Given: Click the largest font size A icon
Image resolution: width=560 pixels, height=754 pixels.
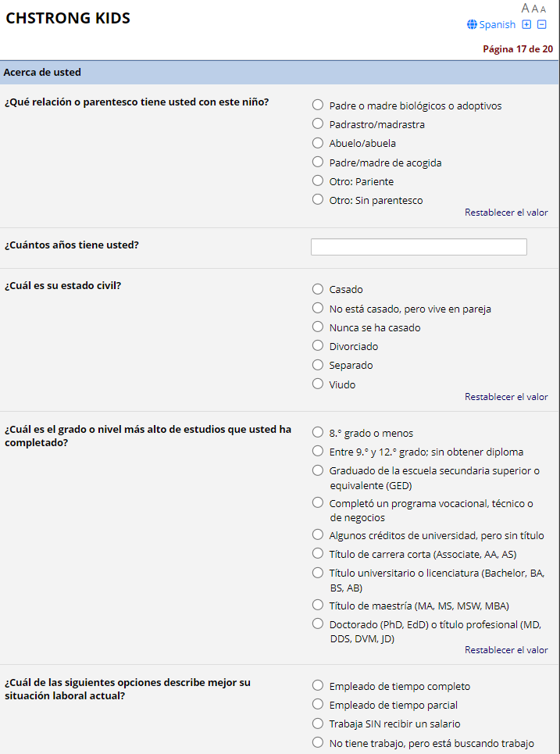Looking at the screenshot, I should coord(526,9).
